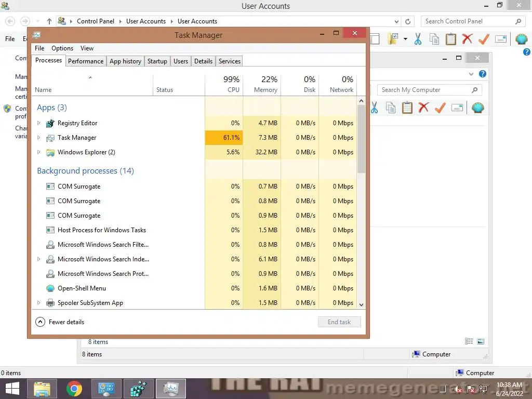
Task: Switch to the Services tab
Action: pyautogui.click(x=229, y=61)
